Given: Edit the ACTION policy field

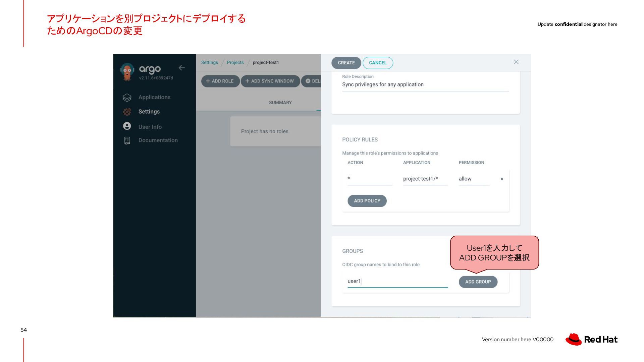Looking at the screenshot, I should tap(370, 179).
